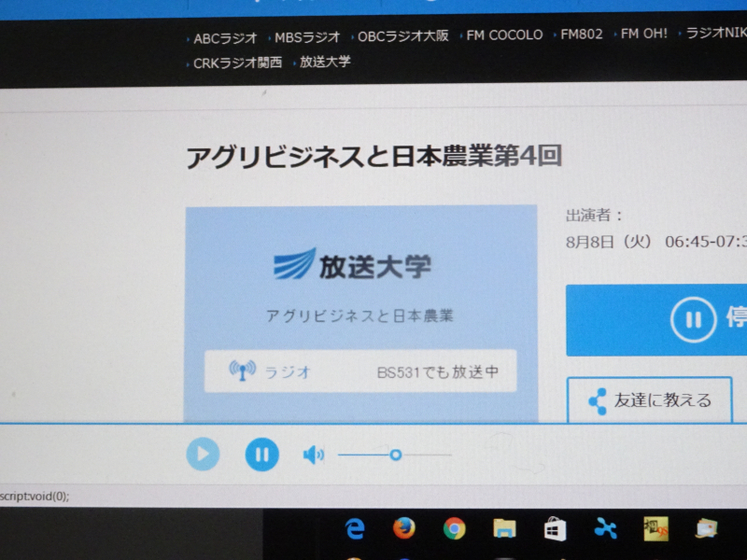Open File Explorer from the taskbar
The width and height of the screenshot is (747, 560).
[504, 528]
